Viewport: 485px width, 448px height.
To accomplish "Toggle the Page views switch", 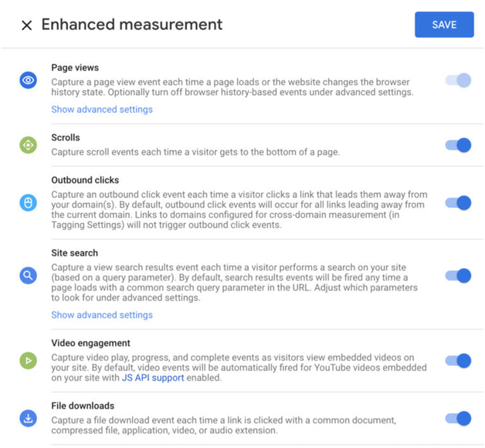I will click(458, 80).
